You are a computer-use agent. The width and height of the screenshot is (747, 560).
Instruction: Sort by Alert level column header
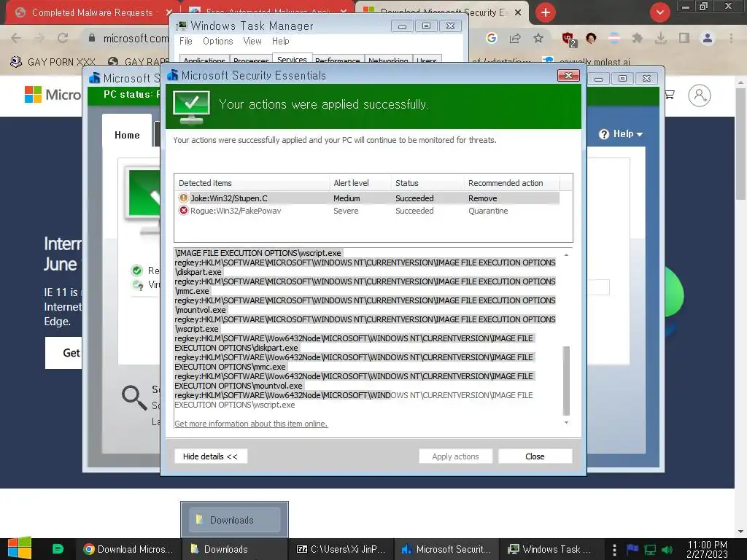point(360,183)
